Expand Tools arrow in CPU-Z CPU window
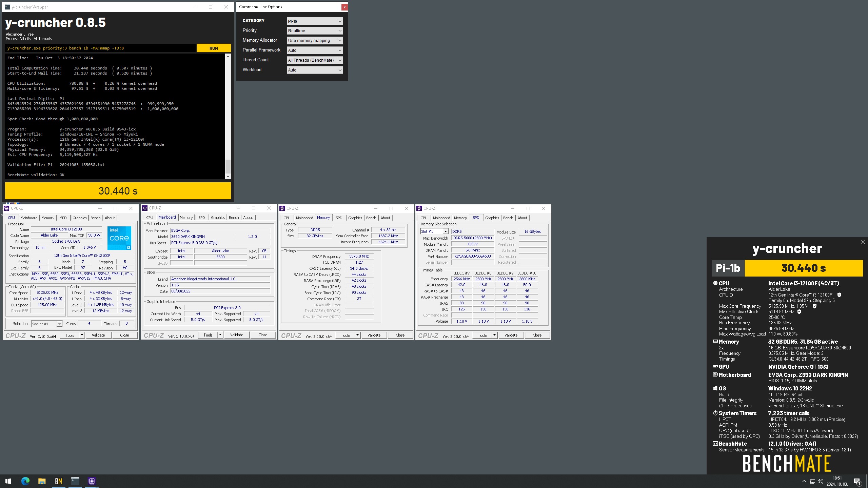Screen dimensions: 868x488 tap(82, 335)
